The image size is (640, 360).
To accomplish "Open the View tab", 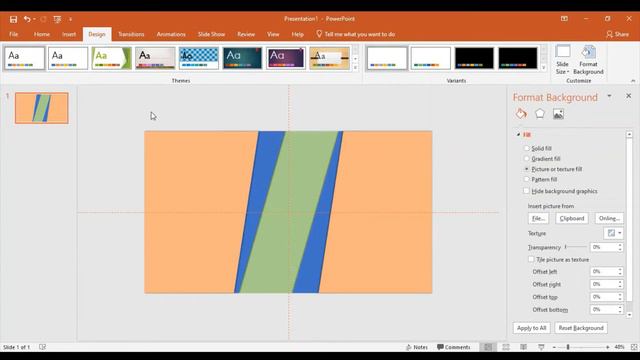I will [x=273, y=34].
